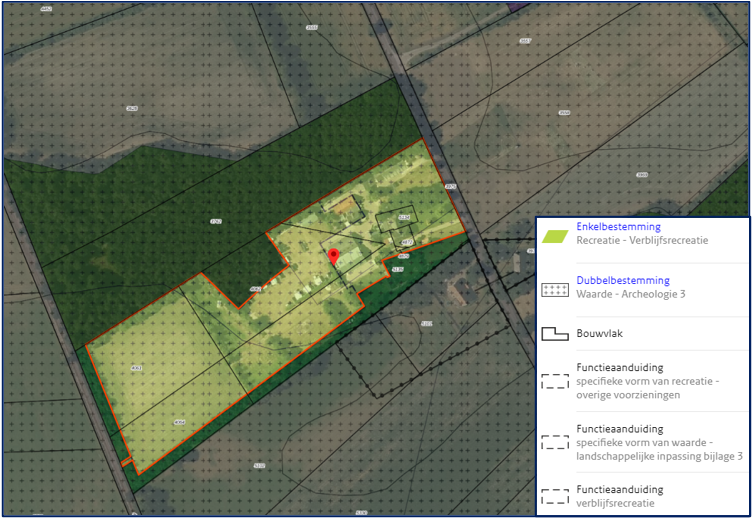Open the Enkelbestemming link in the legend
752x518 pixels.
click(618, 226)
